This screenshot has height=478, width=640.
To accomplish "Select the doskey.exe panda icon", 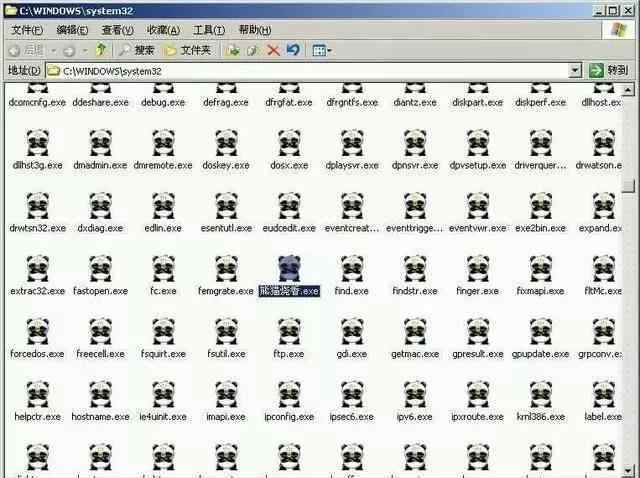I will [x=226, y=143].
